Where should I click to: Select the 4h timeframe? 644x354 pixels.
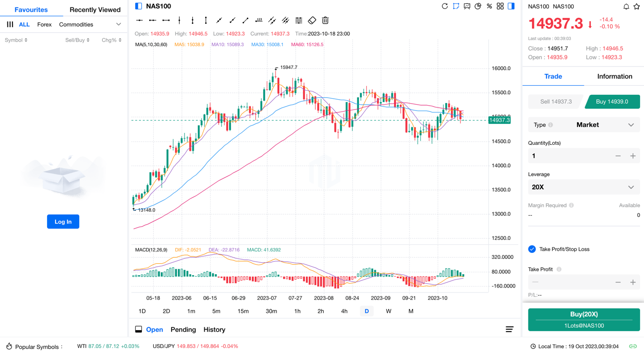[x=344, y=311]
